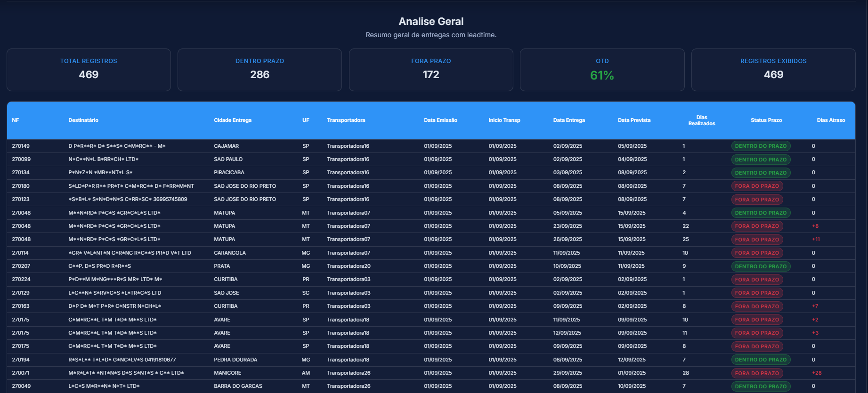Click the Data Prevista column header

click(x=634, y=120)
